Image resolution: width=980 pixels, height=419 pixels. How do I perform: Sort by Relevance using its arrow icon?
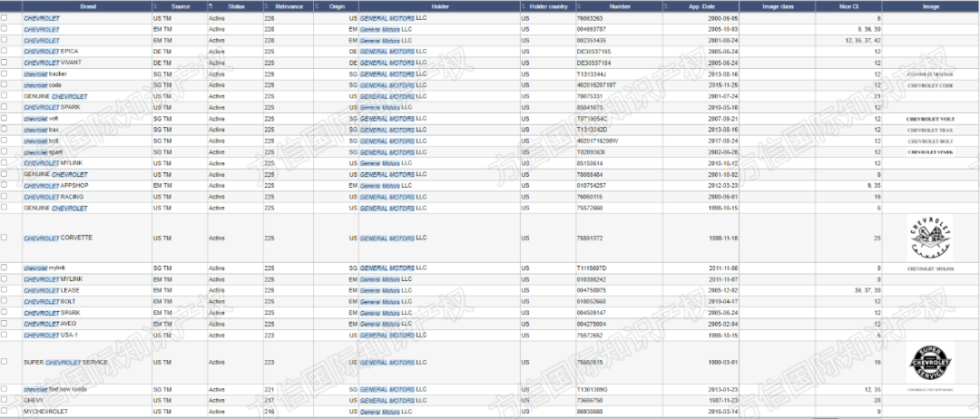click(x=266, y=6)
